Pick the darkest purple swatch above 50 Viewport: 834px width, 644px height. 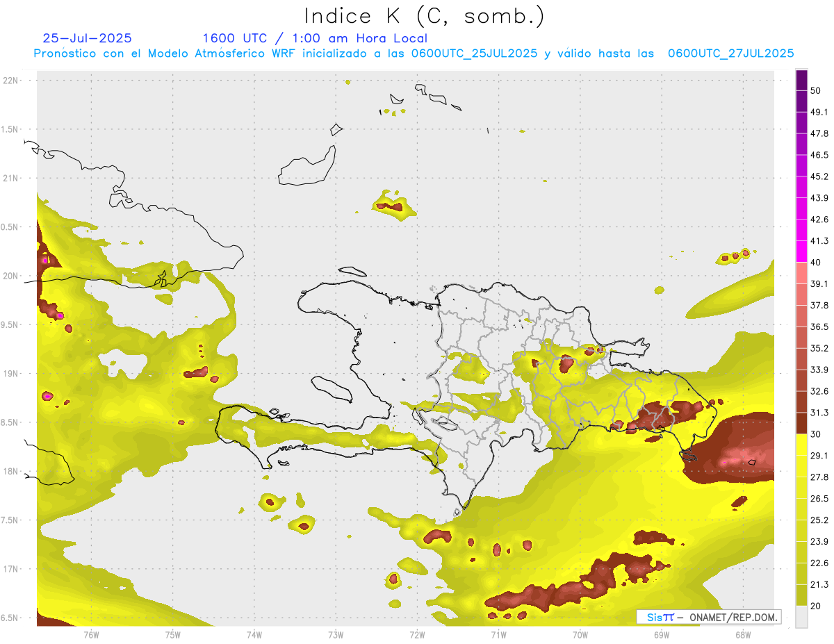pyautogui.click(x=801, y=80)
